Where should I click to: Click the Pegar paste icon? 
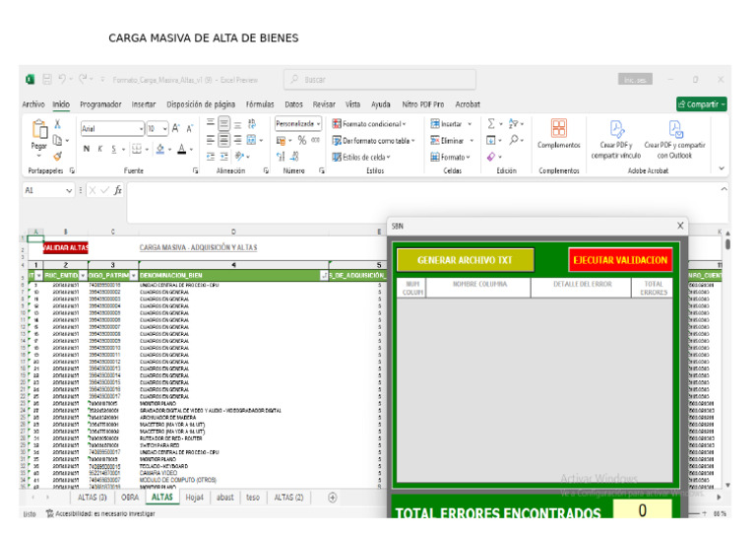coord(39,131)
